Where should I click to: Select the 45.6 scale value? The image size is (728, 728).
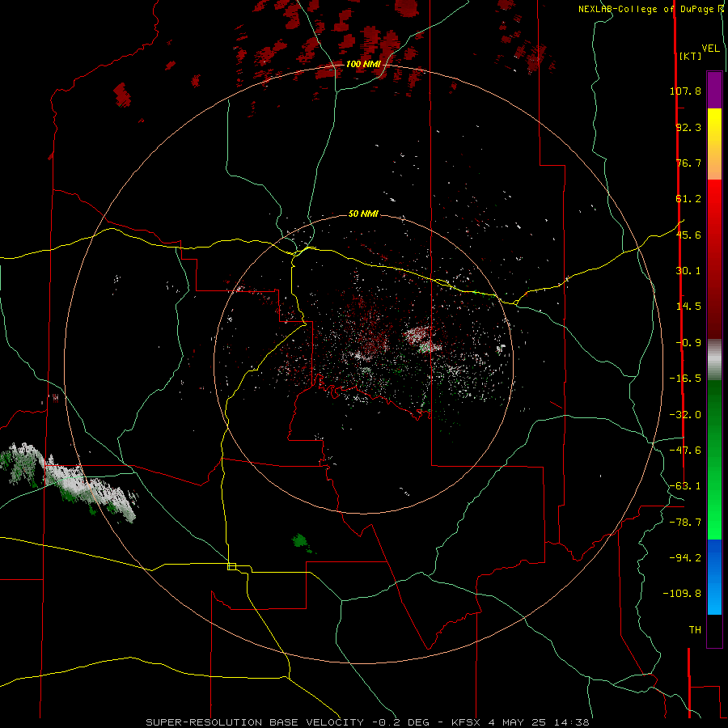[x=688, y=235]
